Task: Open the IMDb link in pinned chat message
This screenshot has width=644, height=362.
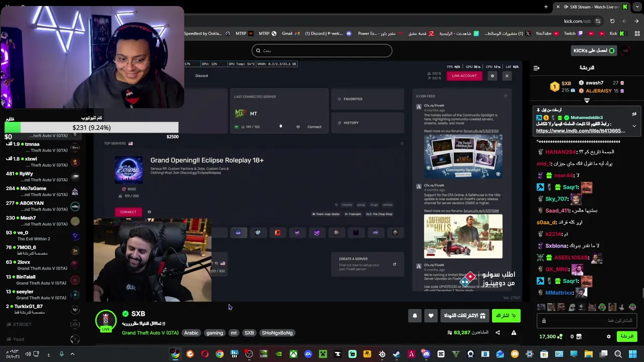Action: click(581, 131)
